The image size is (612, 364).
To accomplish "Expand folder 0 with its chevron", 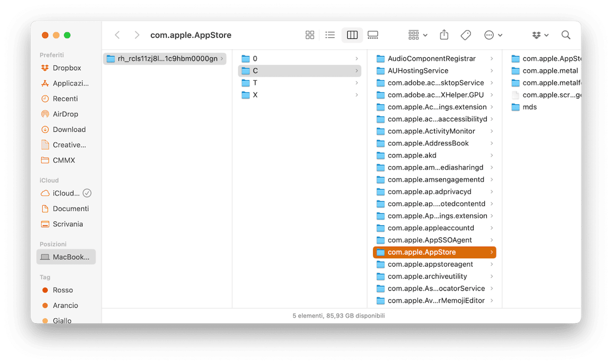I will (357, 58).
